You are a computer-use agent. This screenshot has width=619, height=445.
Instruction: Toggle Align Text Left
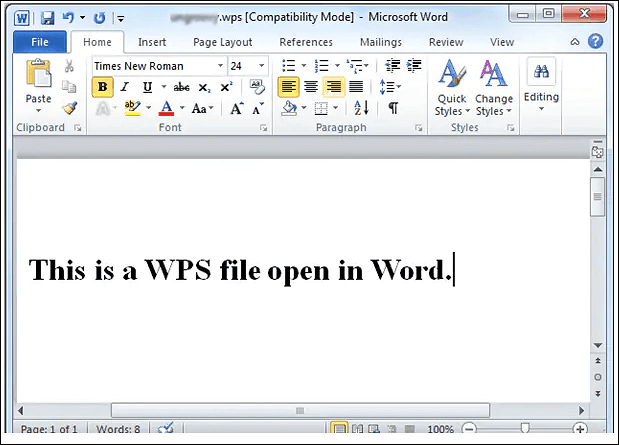[288, 87]
